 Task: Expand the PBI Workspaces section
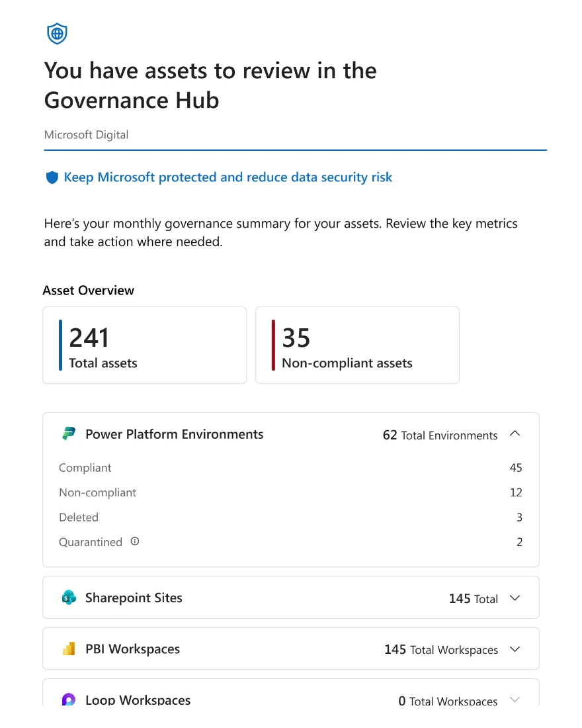click(515, 649)
